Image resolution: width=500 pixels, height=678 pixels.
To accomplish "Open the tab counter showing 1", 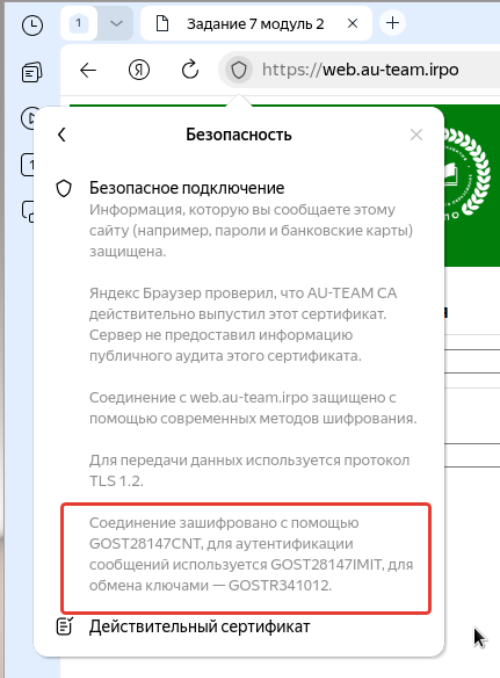I will pos(79,23).
